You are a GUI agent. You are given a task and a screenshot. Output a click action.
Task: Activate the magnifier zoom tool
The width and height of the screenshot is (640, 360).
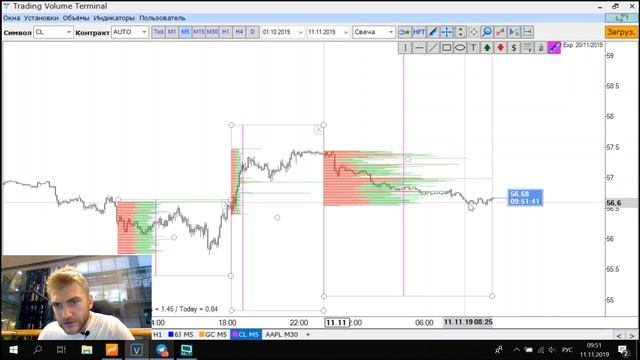coord(487,32)
